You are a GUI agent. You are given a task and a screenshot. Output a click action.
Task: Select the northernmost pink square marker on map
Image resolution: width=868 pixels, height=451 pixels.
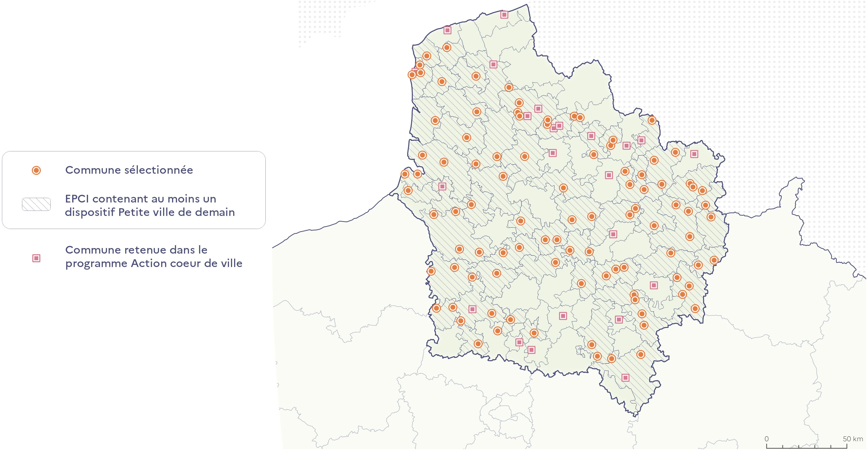pos(504,14)
